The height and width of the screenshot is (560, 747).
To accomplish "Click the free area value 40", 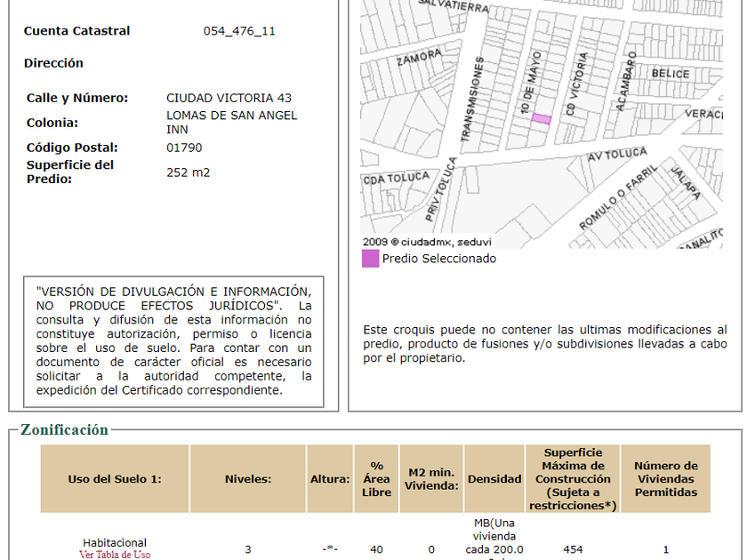I will tap(376, 549).
